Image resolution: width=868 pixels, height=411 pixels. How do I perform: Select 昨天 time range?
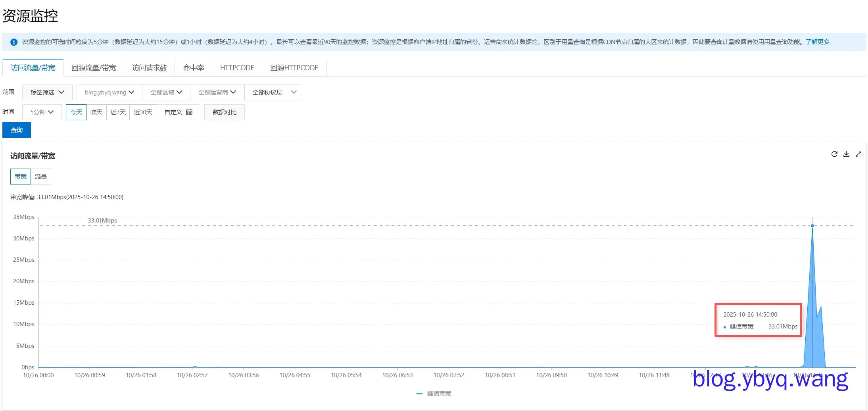[96, 112]
